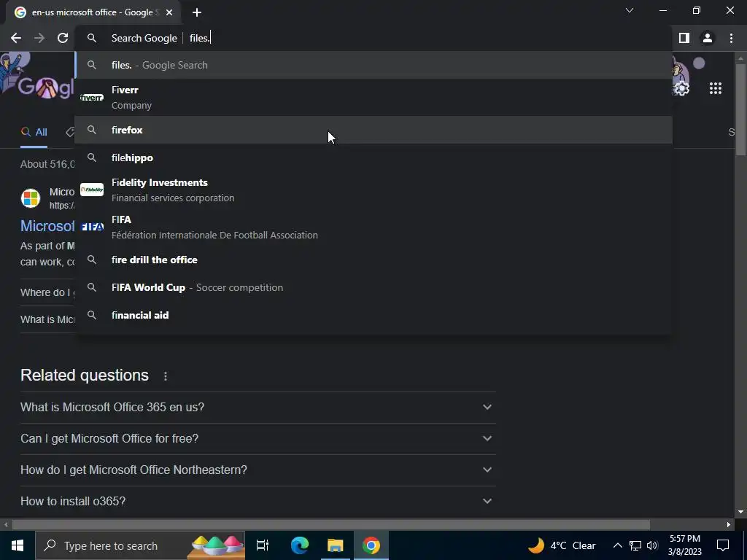Go back using the browser back arrow
The height and width of the screenshot is (560, 747).
coord(16,38)
